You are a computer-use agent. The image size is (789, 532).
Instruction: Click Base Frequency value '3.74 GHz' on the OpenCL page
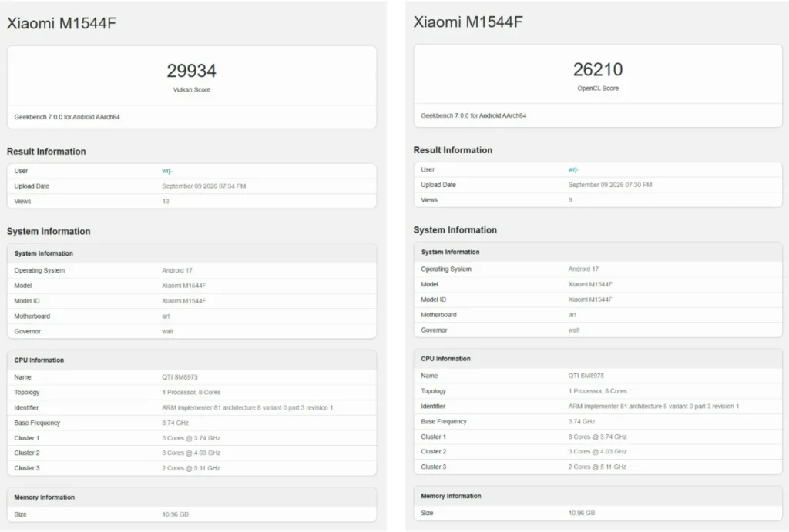point(582,421)
